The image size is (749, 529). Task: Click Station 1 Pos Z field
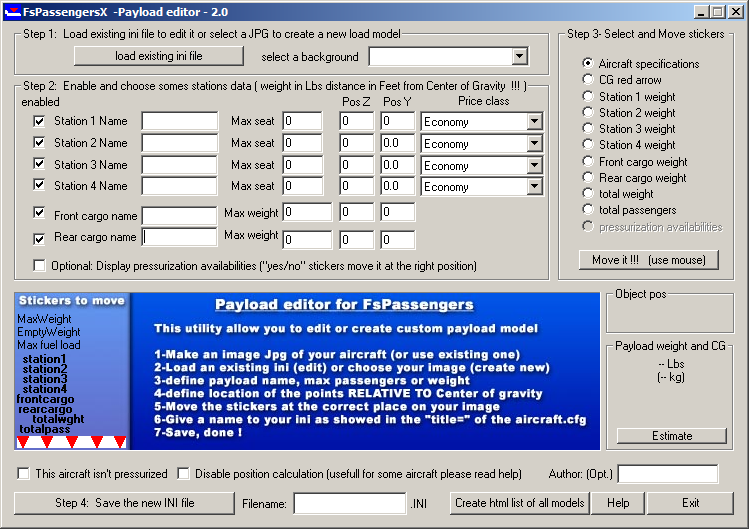(x=356, y=121)
